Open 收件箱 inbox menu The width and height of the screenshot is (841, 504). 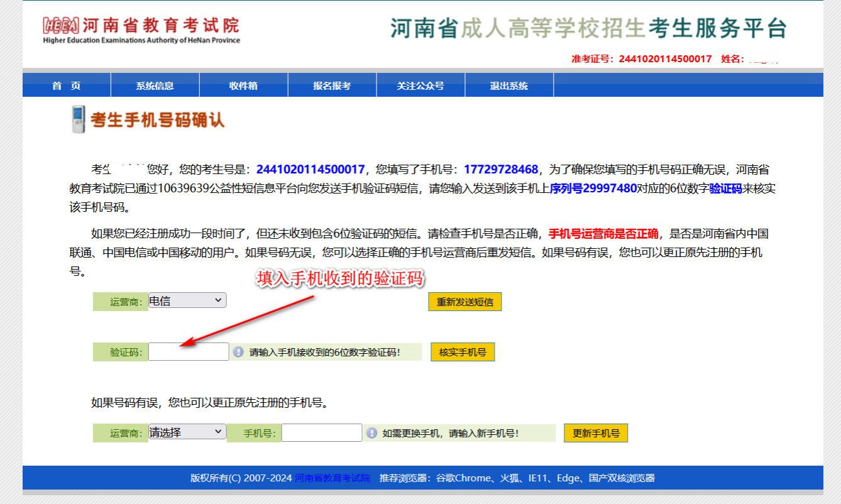point(243,86)
